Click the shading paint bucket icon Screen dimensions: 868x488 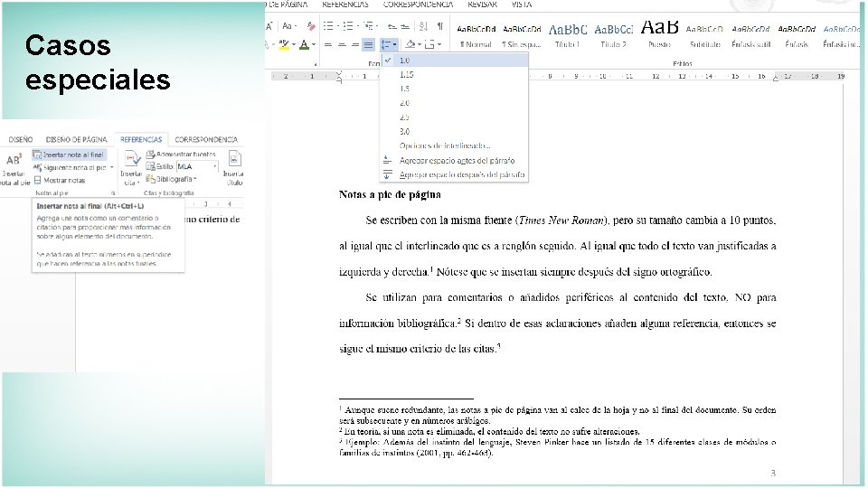410,44
